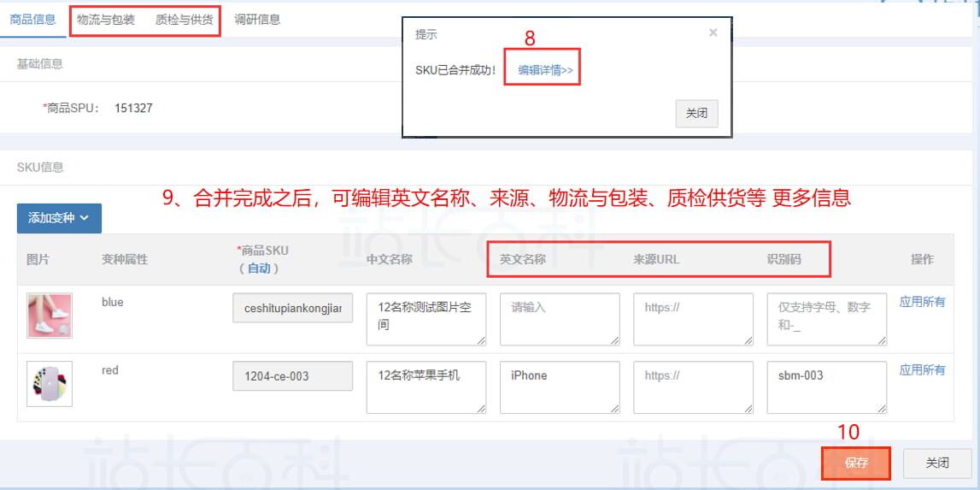980x490 pixels.
Task: Edit the sbm-003 识别码 field
Action: pos(827,387)
